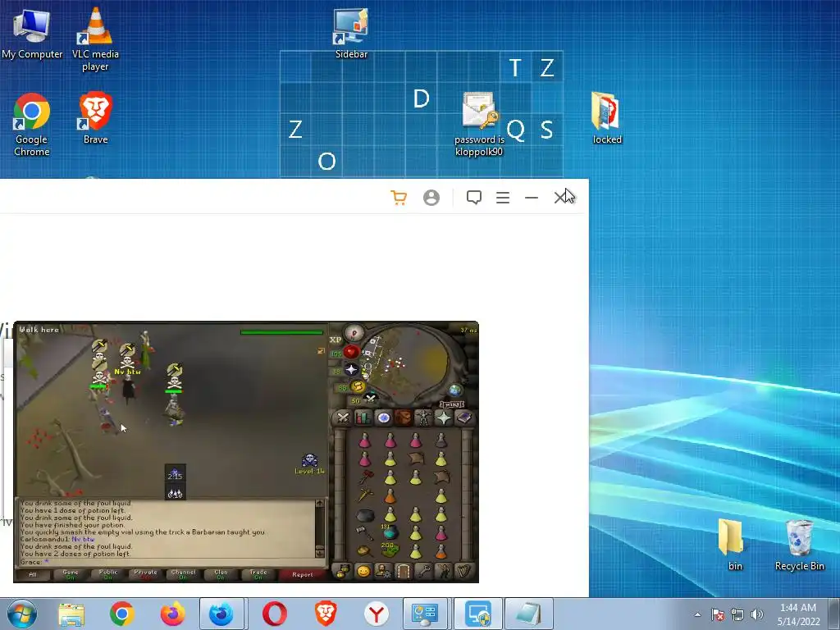
Task: Open Windows Explorer from the taskbar
Action: [x=71, y=614]
